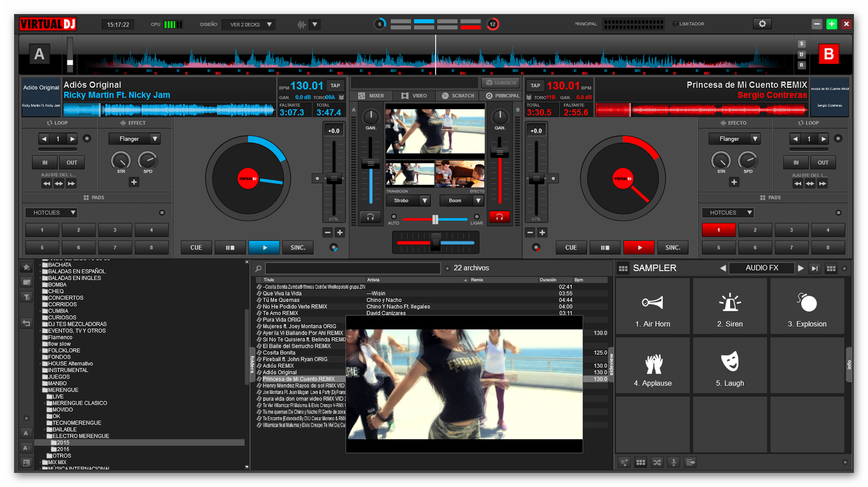Toggle deck A pads option dot
The width and height of the screenshot is (868, 487).
tap(162, 213)
